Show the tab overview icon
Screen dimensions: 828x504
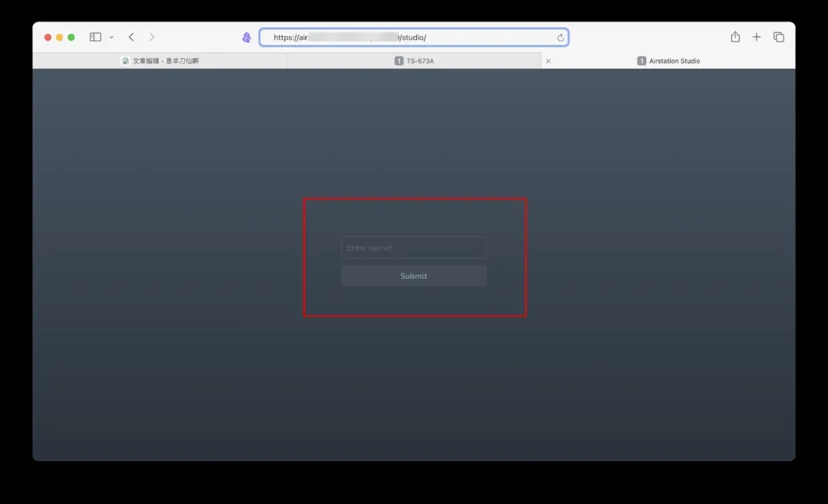779,37
